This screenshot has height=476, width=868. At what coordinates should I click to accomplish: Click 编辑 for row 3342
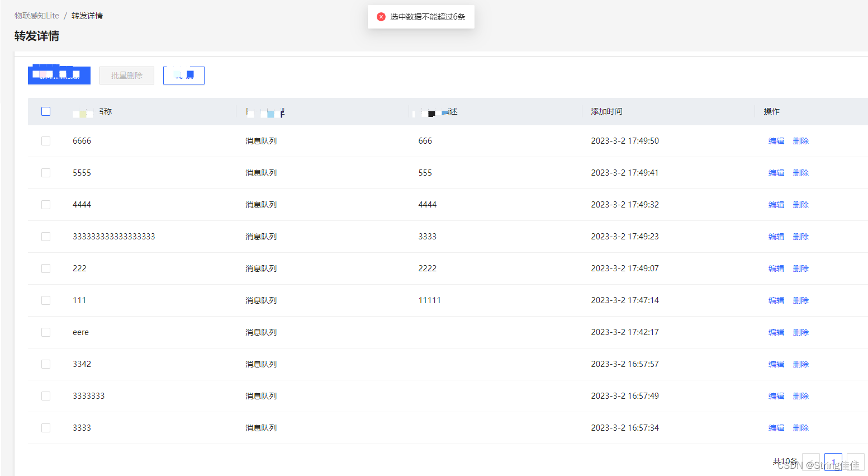(776, 364)
